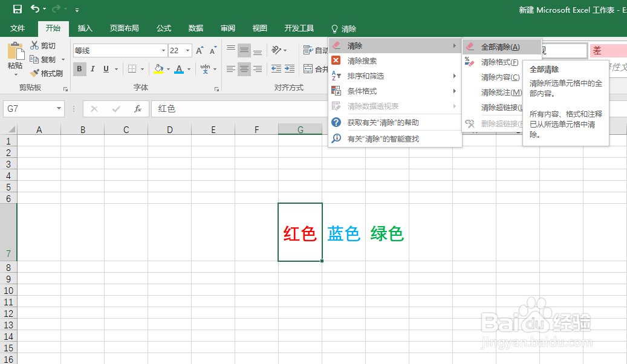627x364 pixels.
Task: Choose 全部清除(A) in the submenu
Action: pyautogui.click(x=502, y=47)
